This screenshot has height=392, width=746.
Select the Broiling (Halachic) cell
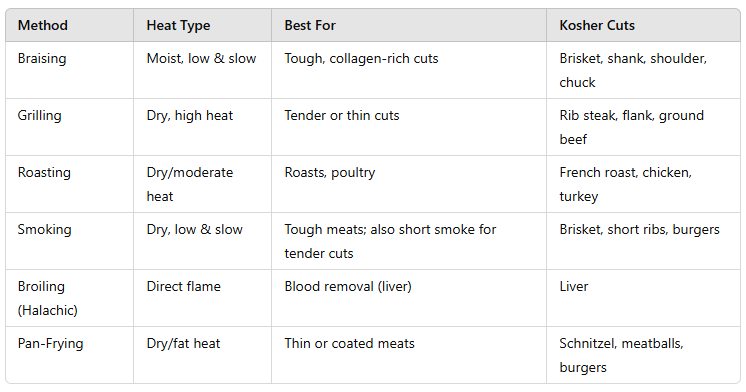[x=69, y=298]
